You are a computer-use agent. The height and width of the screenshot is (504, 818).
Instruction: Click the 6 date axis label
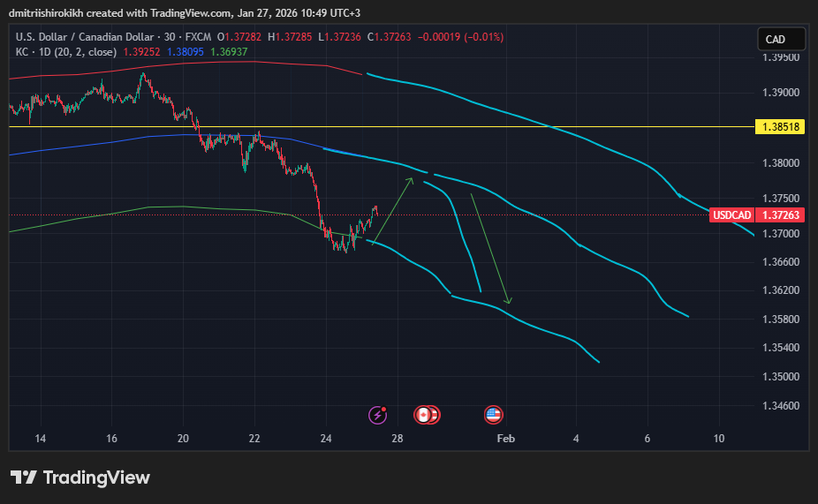tap(648, 439)
